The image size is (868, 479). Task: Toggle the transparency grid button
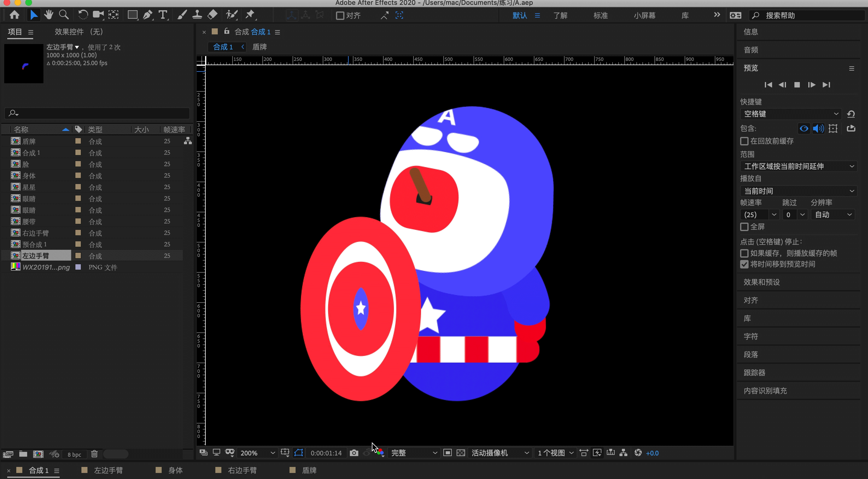click(x=461, y=453)
